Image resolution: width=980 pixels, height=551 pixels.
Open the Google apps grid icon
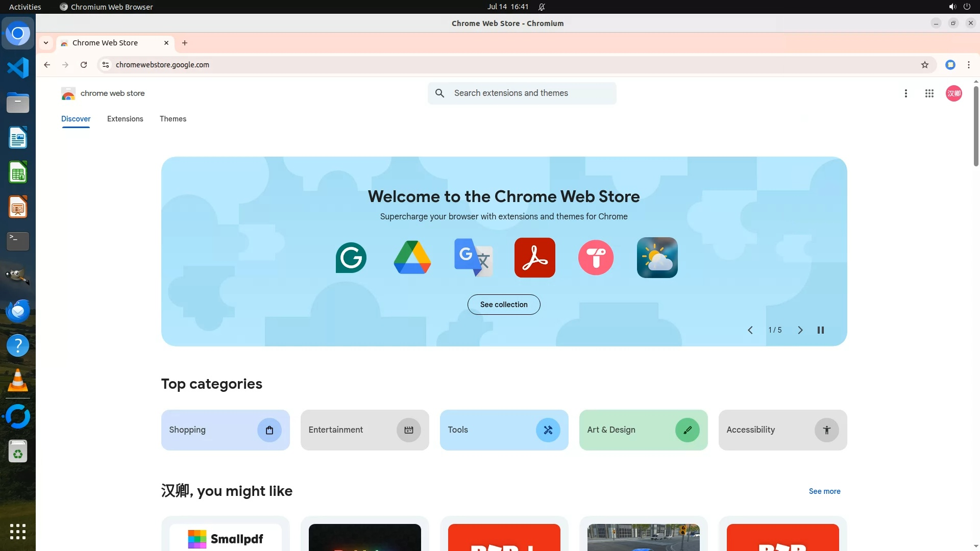929,93
